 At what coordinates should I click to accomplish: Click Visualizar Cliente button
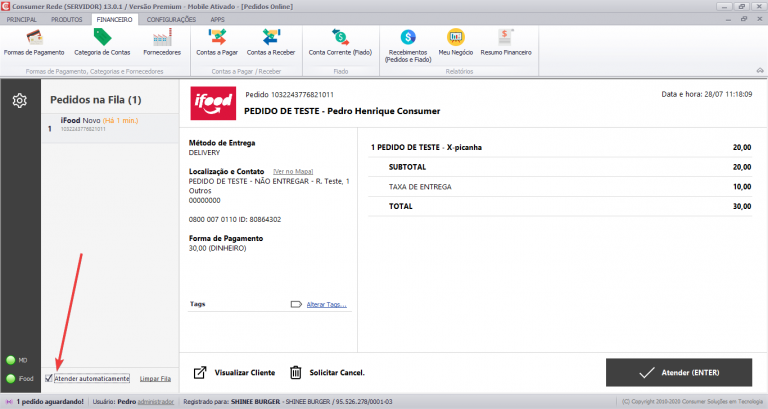[x=233, y=372]
